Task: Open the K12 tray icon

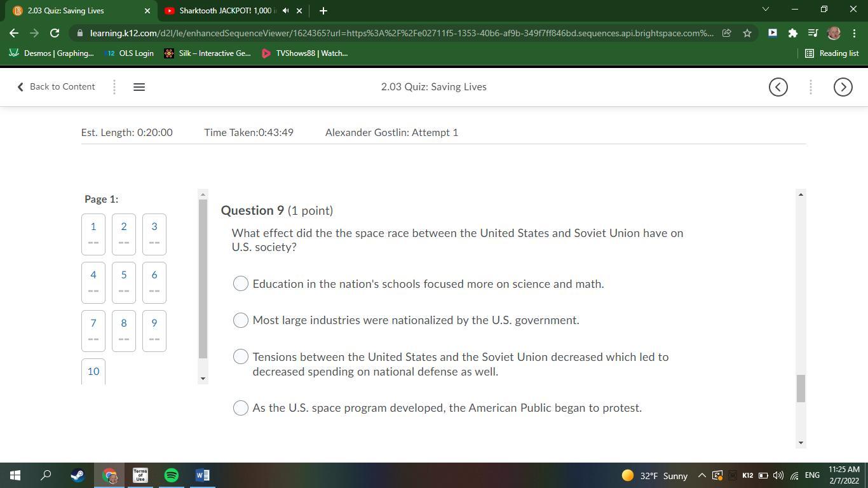Action: pyautogui.click(x=748, y=475)
